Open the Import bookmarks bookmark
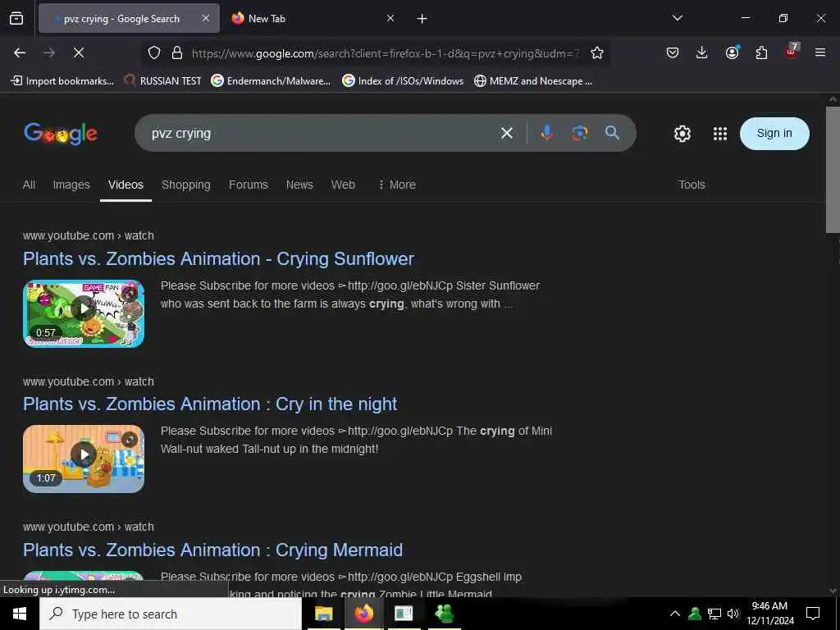The image size is (840, 630). pyautogui.click(x=62, y=81)
